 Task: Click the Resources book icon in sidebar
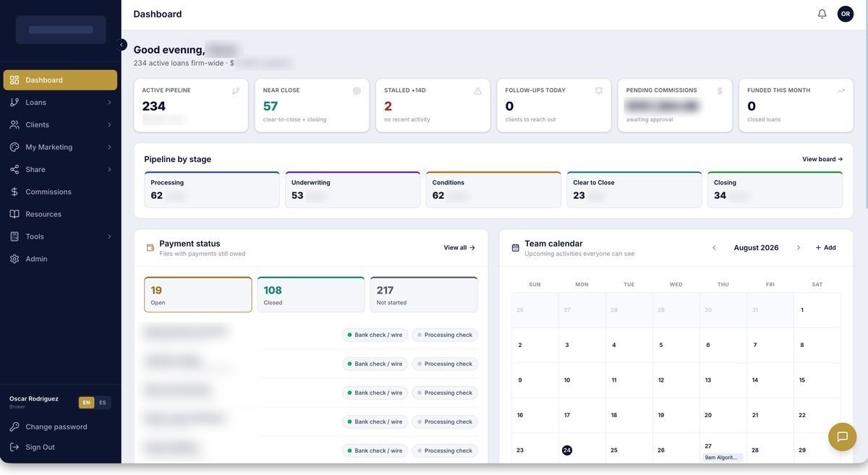[14, 215]
